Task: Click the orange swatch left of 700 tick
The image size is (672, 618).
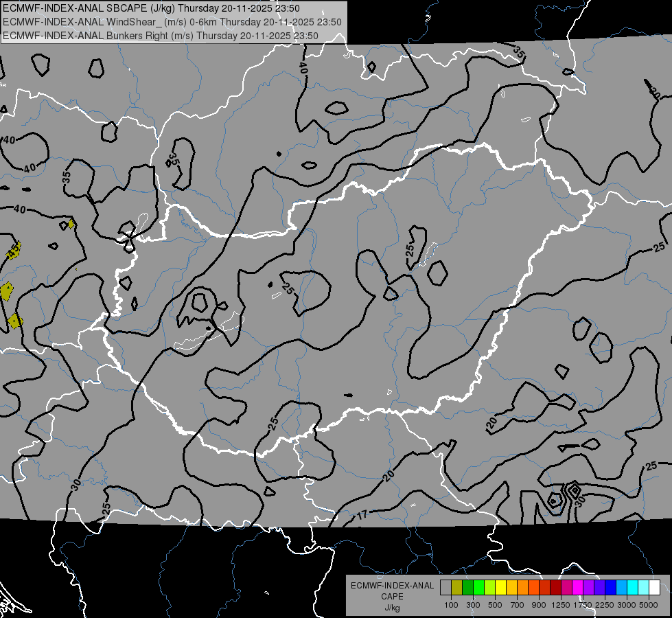Action: (523, 588)
